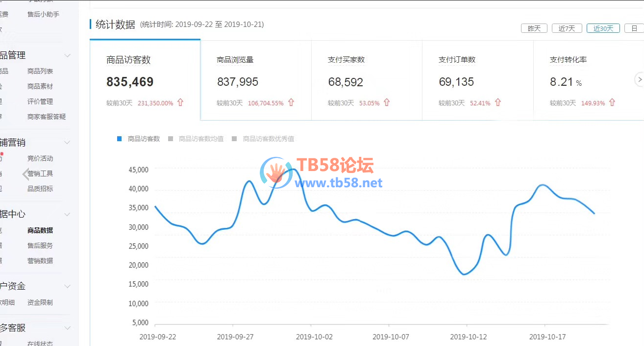Click the up-arrow beside 106,704.55%
Viewport: 644px width, 346px height.
(291, 103)
